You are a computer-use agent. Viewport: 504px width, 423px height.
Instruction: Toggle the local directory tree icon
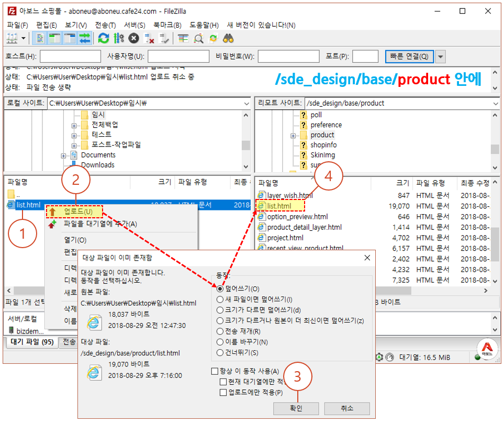click(x=54, y=39)
